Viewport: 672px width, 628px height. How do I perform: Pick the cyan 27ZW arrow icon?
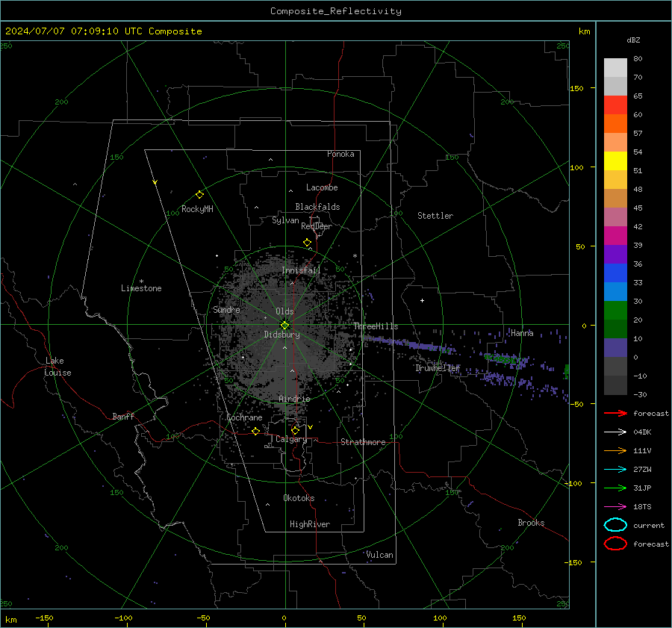click(615, 470)
